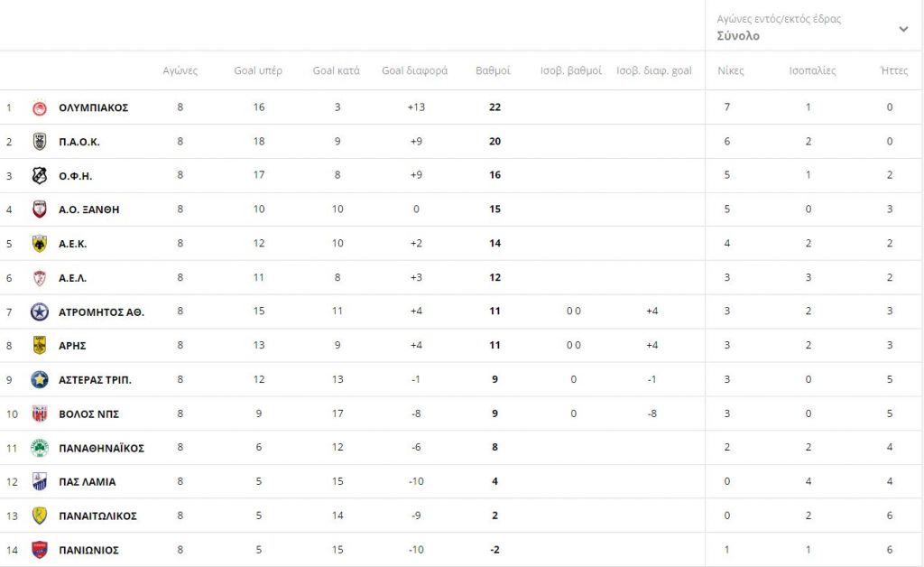The width and height of the screenshot is (924, 567).
Task: Click the Ατρόμητος blue star logo
Action: (40, 311)
